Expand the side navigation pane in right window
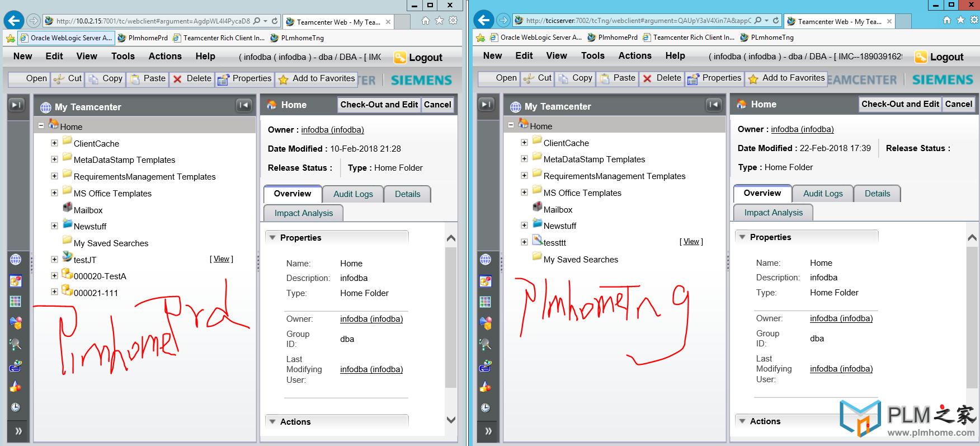Screen dimensions: 980x446 tap(487, 104)
